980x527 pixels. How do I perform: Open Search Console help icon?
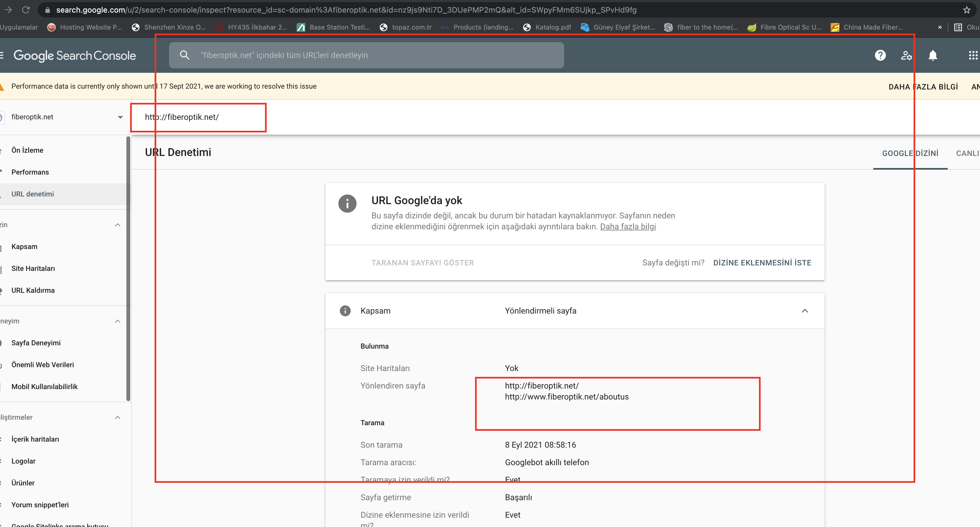pos(880,56)
